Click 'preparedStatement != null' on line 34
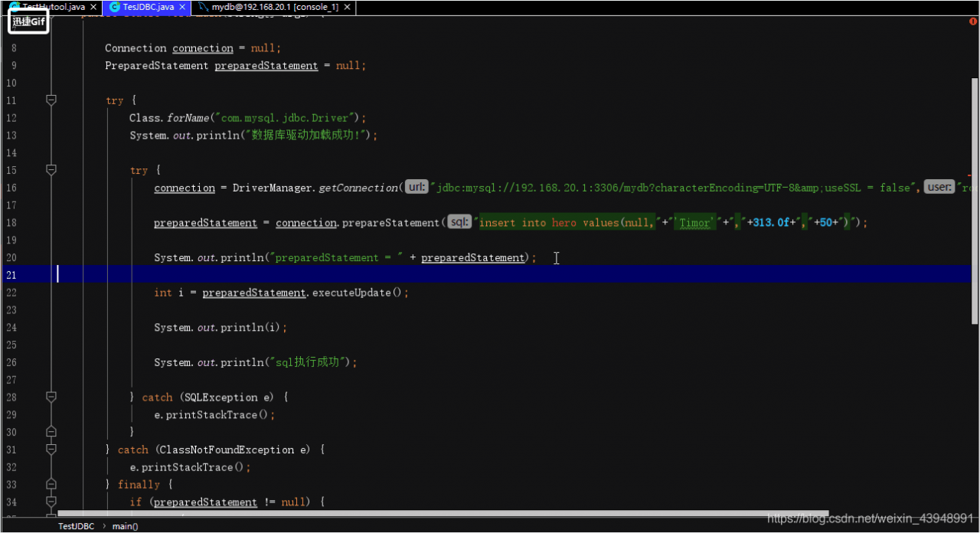This screenshot has width=980, height=533. 230,502
